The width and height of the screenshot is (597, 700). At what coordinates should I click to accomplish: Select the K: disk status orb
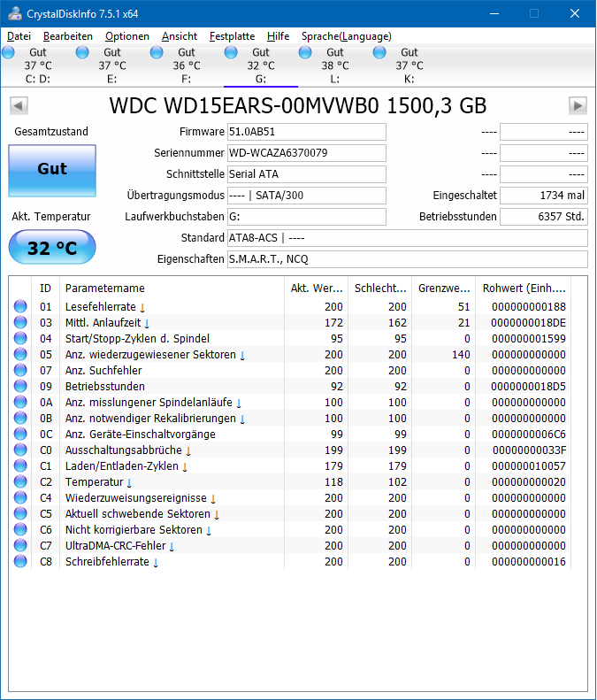[x=379, y=52]
